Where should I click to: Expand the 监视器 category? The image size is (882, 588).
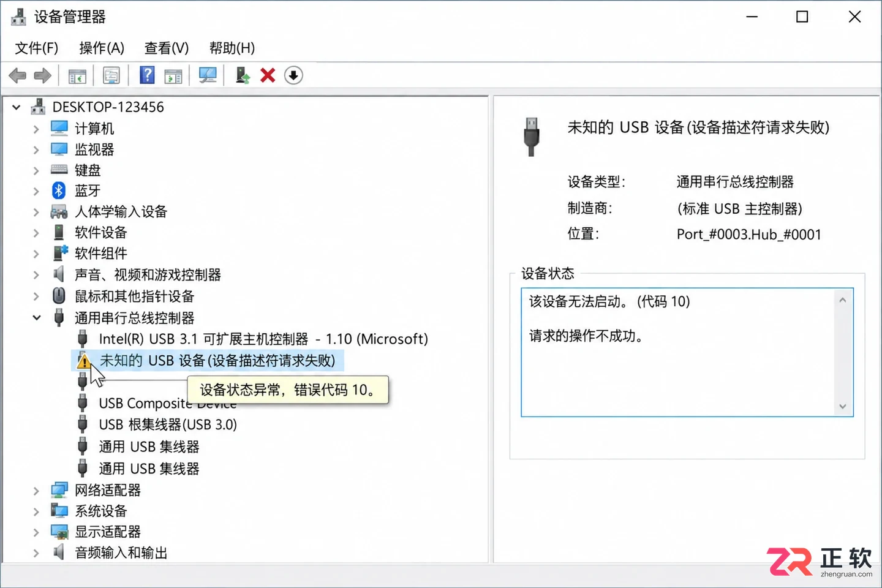click(x=36, y=149)
